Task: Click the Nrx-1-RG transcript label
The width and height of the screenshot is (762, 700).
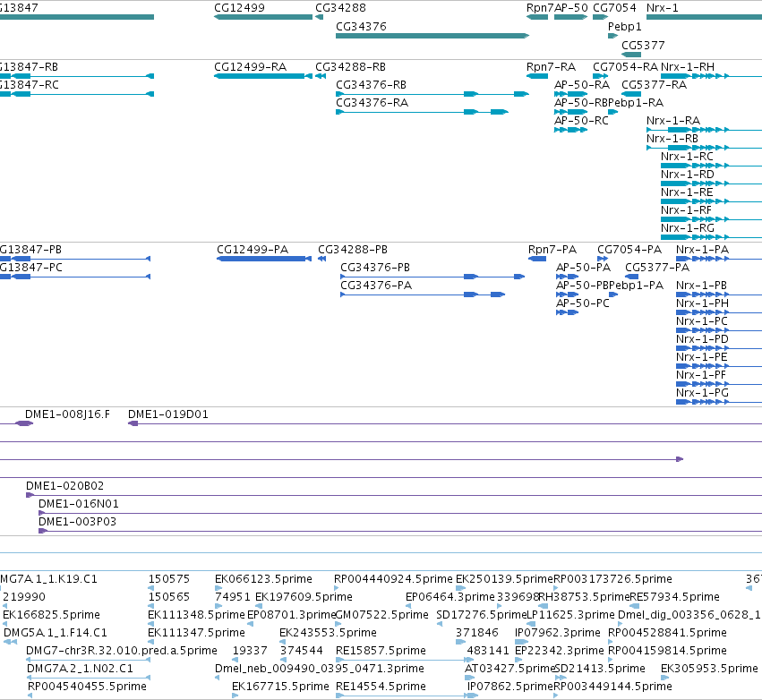Action: [x=688, y=228]
